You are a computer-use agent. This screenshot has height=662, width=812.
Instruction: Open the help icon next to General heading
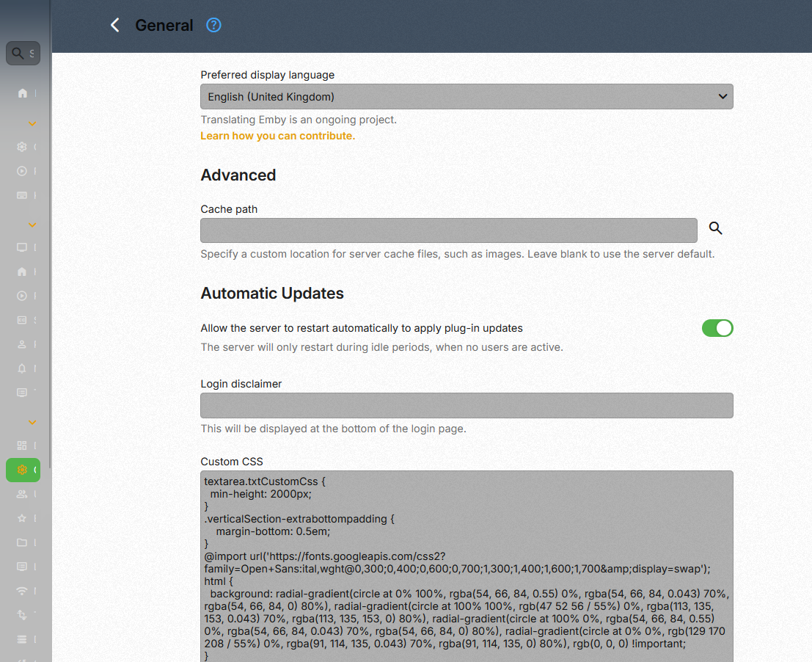(213, 25)
